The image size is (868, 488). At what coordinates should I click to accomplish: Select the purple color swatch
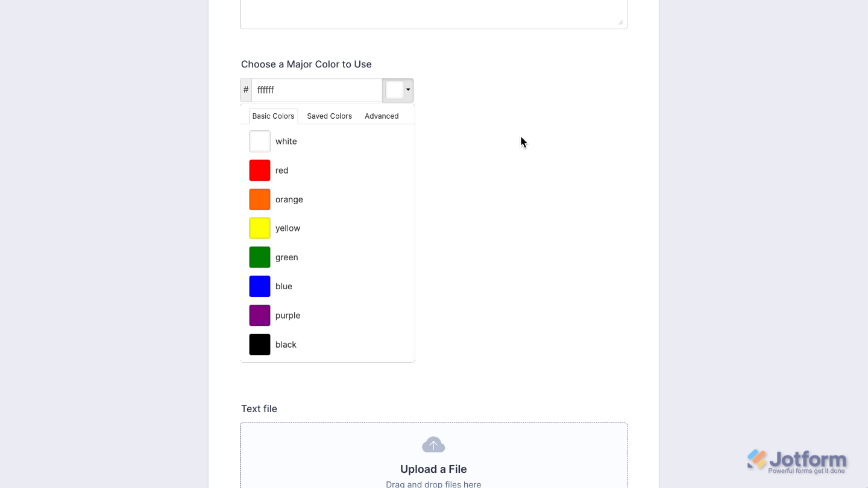click(259, 315)
